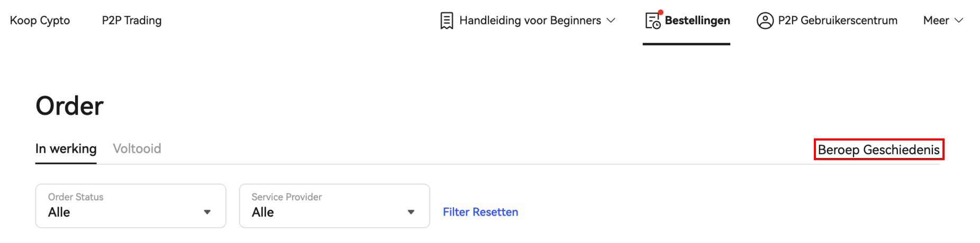The height and width of the screenshot is (243, 980).
Task: Click the Bestellingen orders clock icon
Action: (652, 21)
